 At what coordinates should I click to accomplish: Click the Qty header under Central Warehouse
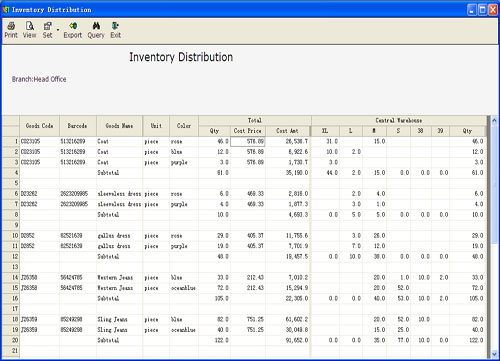tap(468, 131)
